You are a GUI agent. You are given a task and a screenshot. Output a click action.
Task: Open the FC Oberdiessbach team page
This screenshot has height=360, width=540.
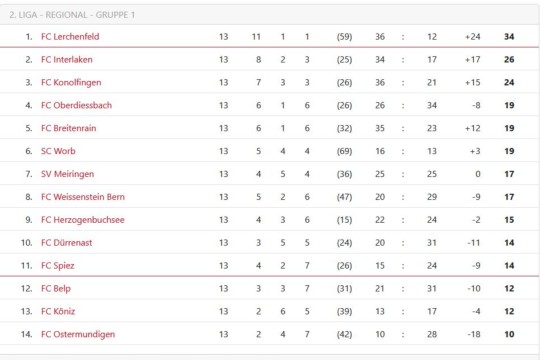pyautogui.click(x=76, y=105)
